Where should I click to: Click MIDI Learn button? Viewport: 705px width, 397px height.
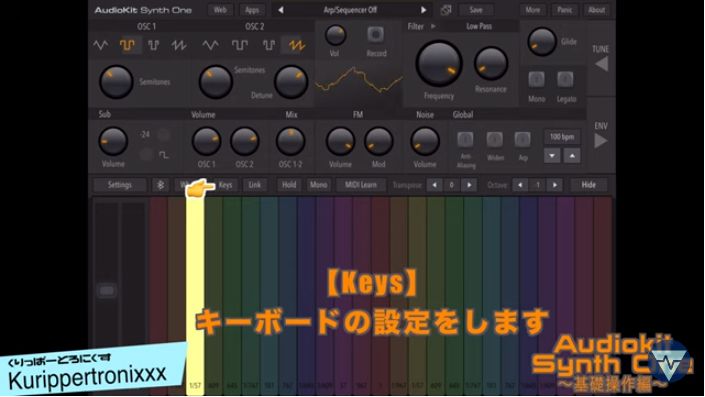[x=361, y=185]
